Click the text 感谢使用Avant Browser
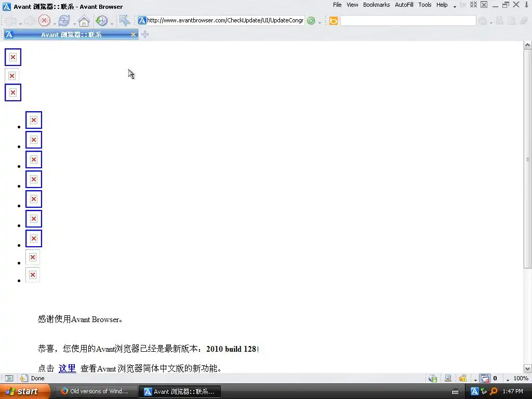The height and width of the screenshot is (399, 532). click(x=80, y=319)
